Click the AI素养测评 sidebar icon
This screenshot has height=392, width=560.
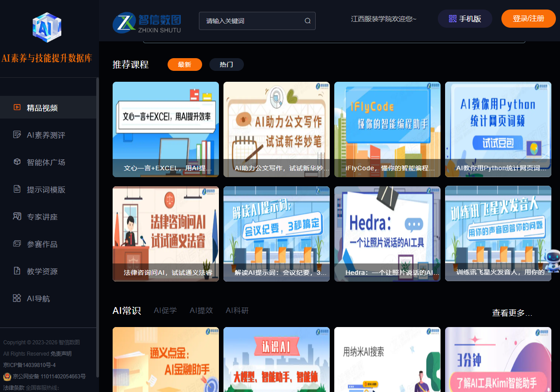click(17, 135)
